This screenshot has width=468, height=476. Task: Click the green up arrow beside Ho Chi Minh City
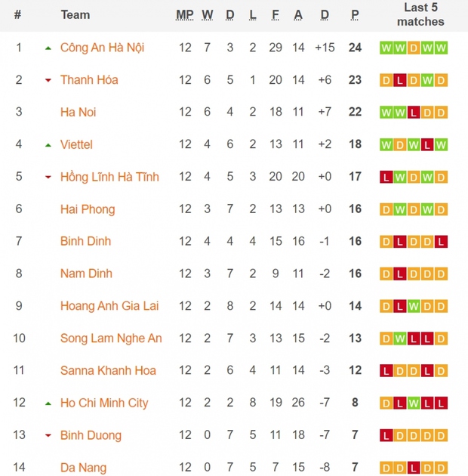pyautogui.click(x=48, y=403)
